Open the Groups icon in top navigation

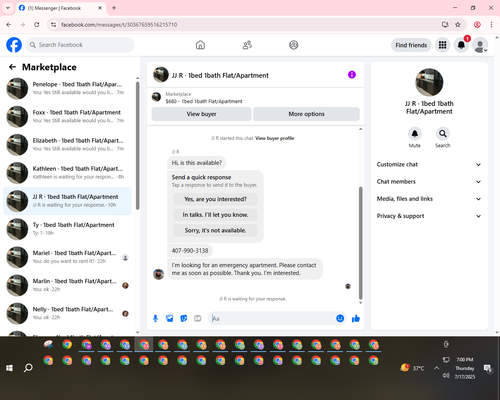(294, 45)
